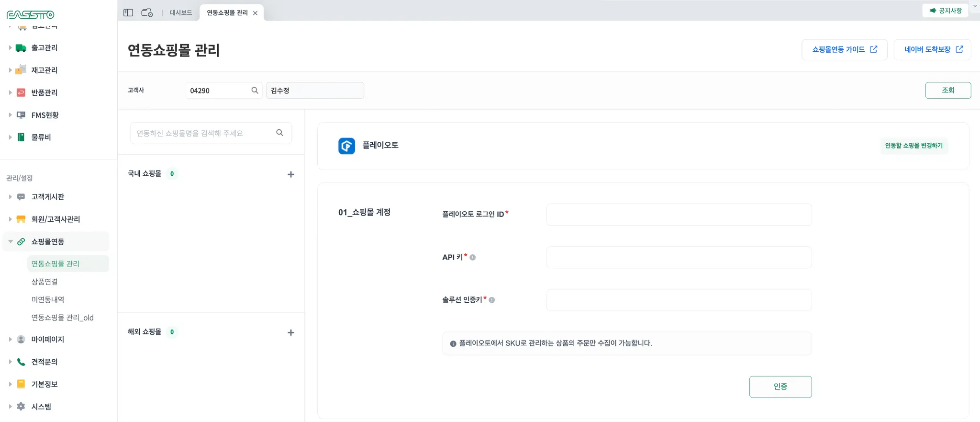This screenshot has height=422, width=980.
Task: Click the shopping mall search magnifier icon
Action: [280, 133]
